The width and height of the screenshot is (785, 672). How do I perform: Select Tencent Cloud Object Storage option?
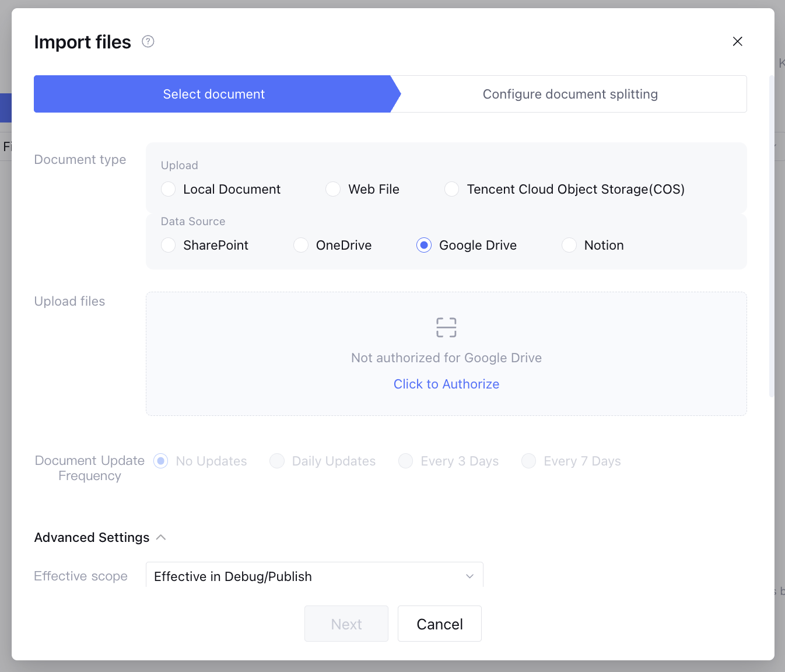tap(452, 189)
